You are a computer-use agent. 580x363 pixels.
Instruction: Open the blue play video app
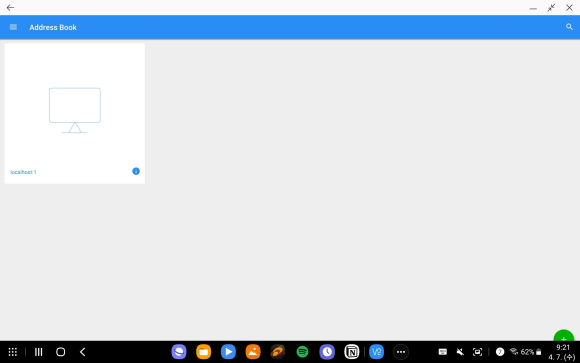click(x=228, y=352)
